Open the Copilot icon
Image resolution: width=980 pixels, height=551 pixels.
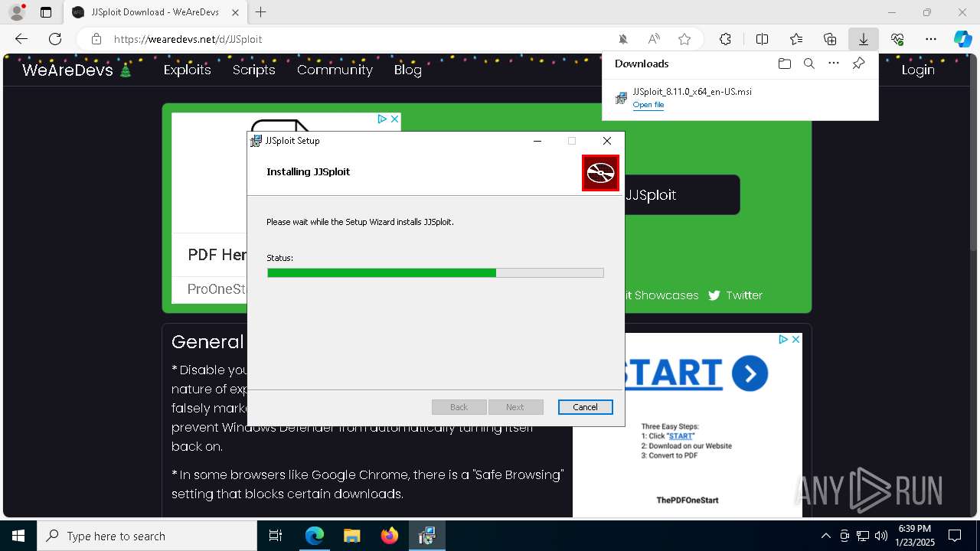pos(962,39)
